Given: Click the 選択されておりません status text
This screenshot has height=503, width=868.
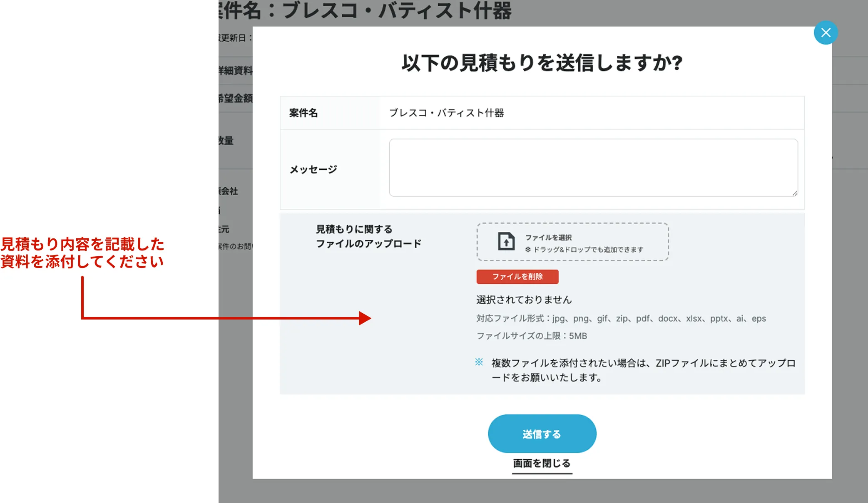Looking at the screenshot, I should [524, 300].
